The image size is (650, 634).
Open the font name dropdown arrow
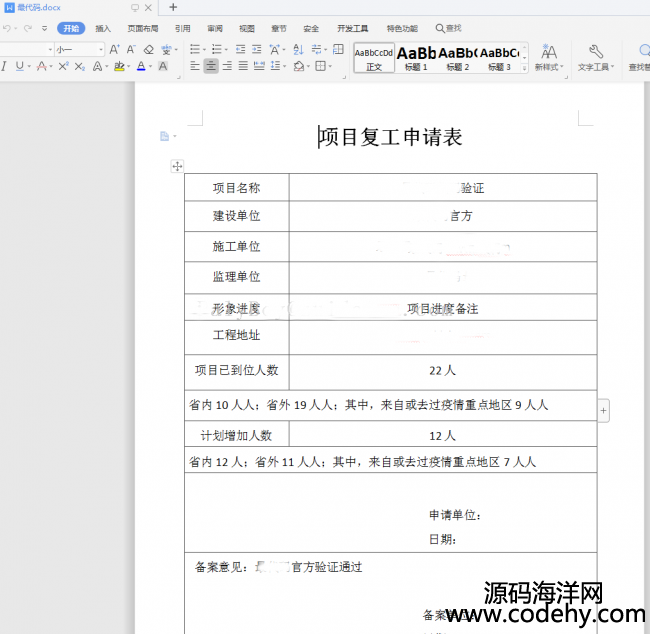50,50
